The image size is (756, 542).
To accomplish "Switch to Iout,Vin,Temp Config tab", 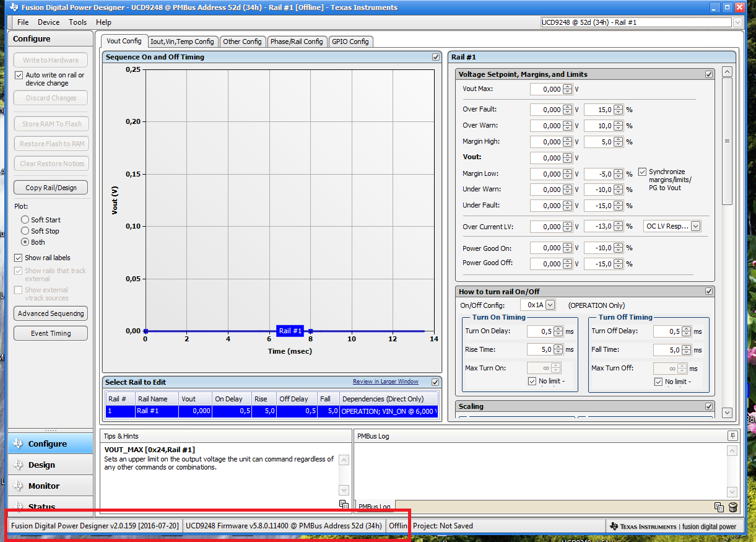I will [182, 42].
